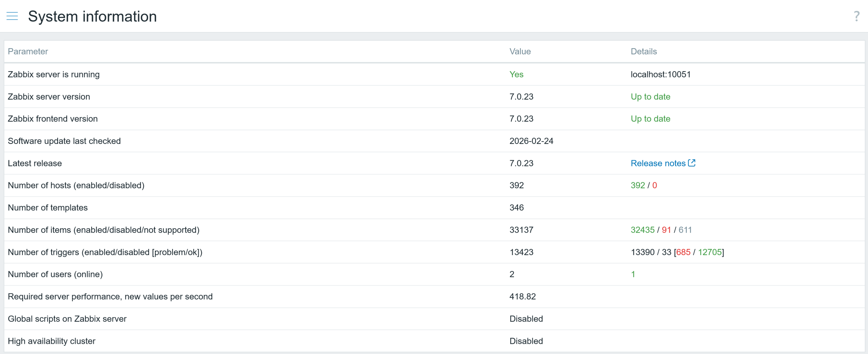Click the Details column header

coord(644,51)
